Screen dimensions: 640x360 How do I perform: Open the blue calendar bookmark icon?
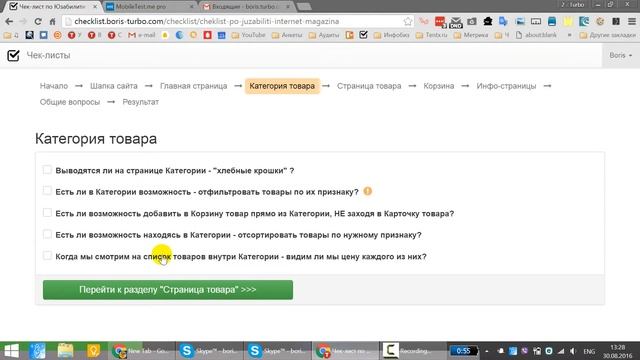pos(222,35)
